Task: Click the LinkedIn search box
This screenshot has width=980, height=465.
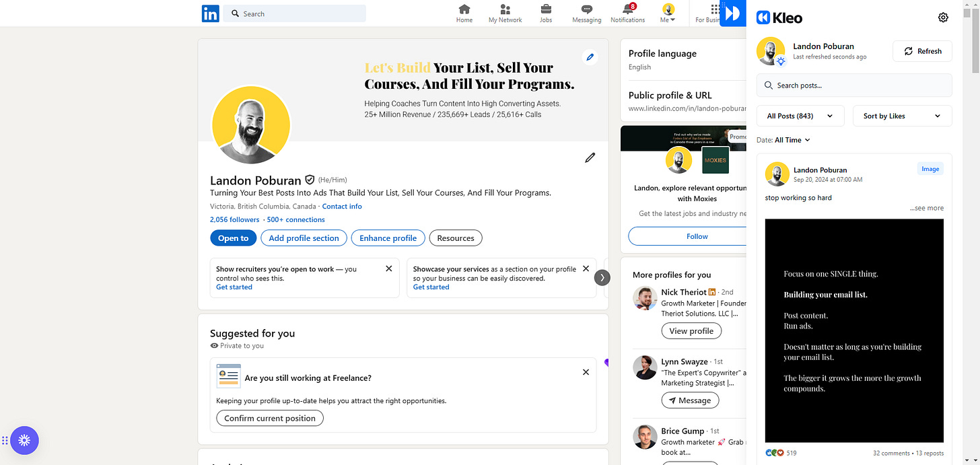Action: (x=295, y=13)
